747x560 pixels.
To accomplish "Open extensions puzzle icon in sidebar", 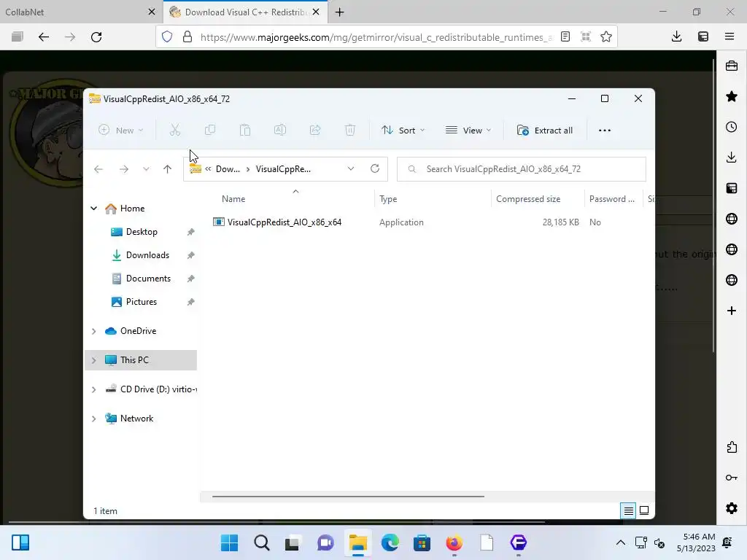I will 731,447.
